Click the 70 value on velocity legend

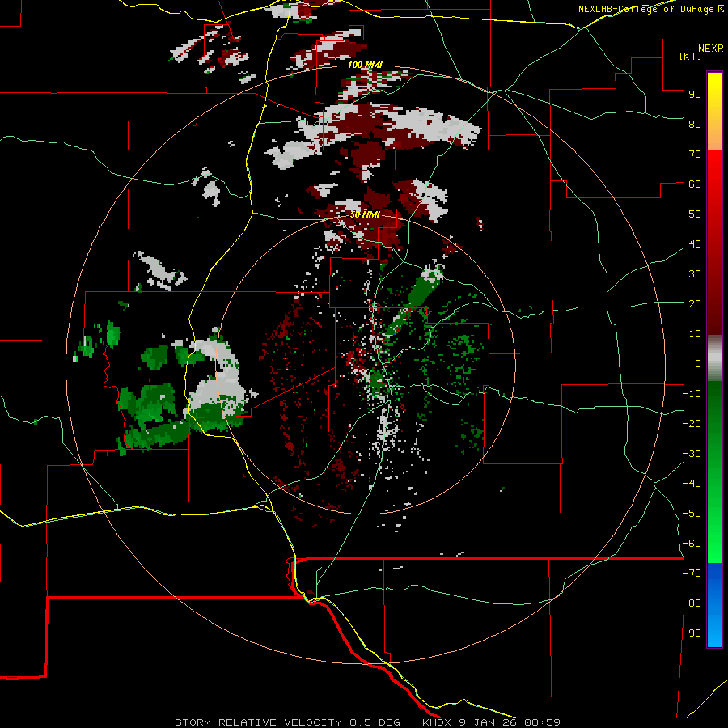tap(695, 154)
